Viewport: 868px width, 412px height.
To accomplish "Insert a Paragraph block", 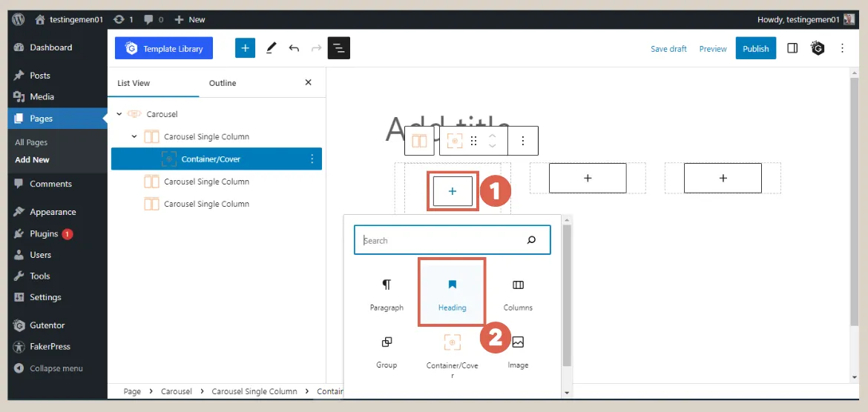I will [387, 292].
